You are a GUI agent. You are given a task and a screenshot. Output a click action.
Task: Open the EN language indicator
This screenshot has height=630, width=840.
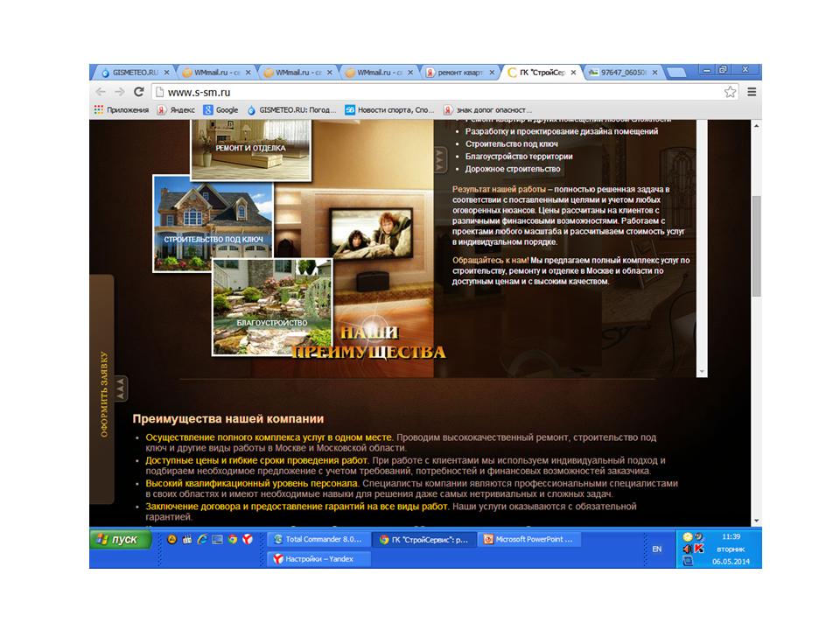tap(657, 549)
